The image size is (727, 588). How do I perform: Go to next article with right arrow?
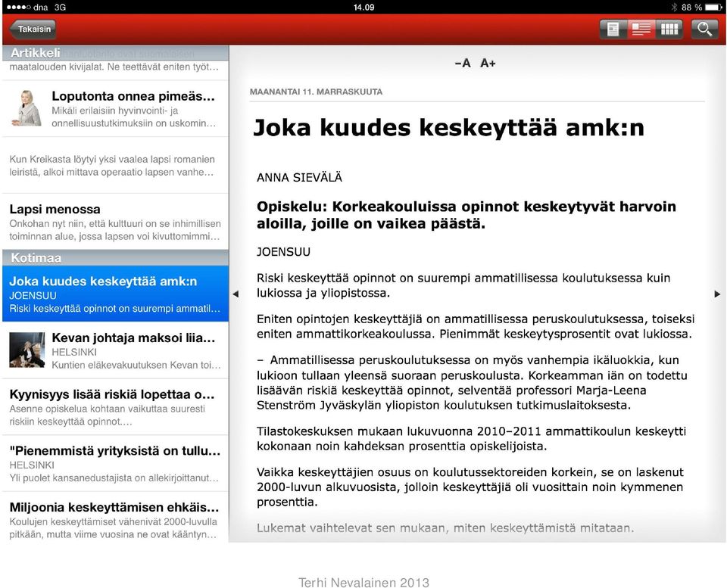(x=717, y=294)
